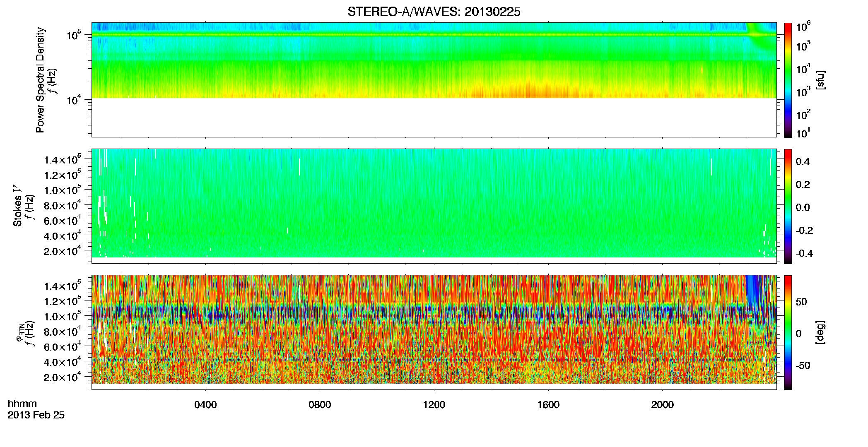This screenshot has width=868, height=447.
Task: Click 2.0×10^4 tick on φ RTN axis
Action: [x=62, y=377]
